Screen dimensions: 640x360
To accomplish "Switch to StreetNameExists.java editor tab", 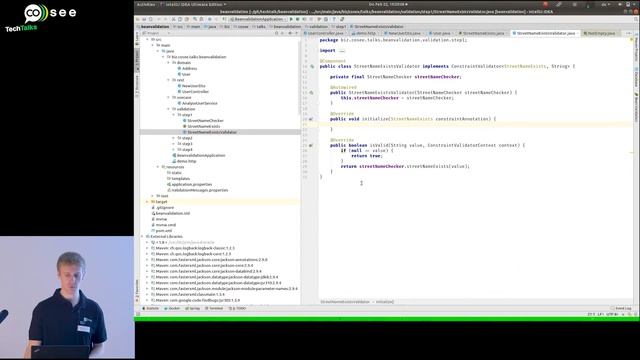I will pos(483,33).
